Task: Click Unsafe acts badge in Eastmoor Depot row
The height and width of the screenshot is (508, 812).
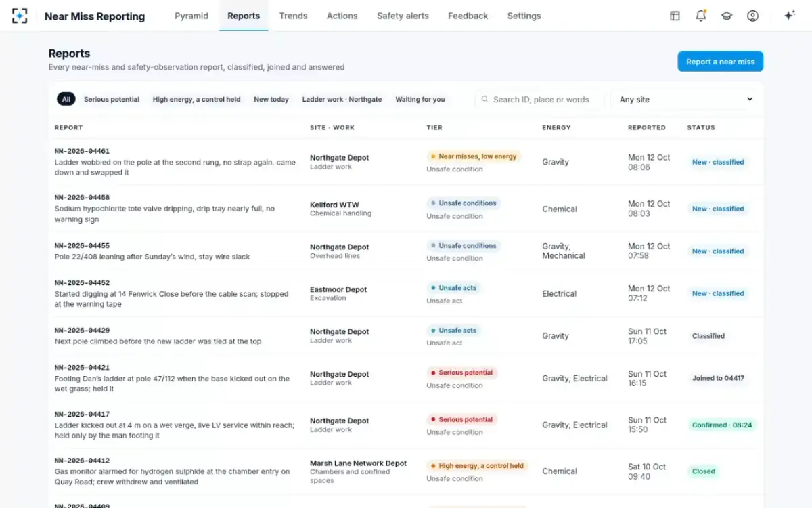Action: (x=454, y=288)
